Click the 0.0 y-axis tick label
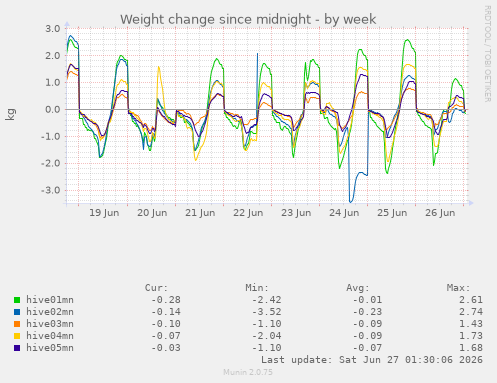Screen dimensions: 497x383 pyautogui.click(x=53, y=110)
